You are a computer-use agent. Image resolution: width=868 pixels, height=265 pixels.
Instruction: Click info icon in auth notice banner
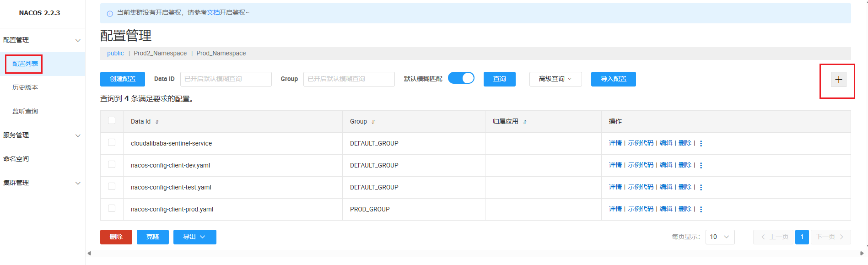(x=110, y=14)
